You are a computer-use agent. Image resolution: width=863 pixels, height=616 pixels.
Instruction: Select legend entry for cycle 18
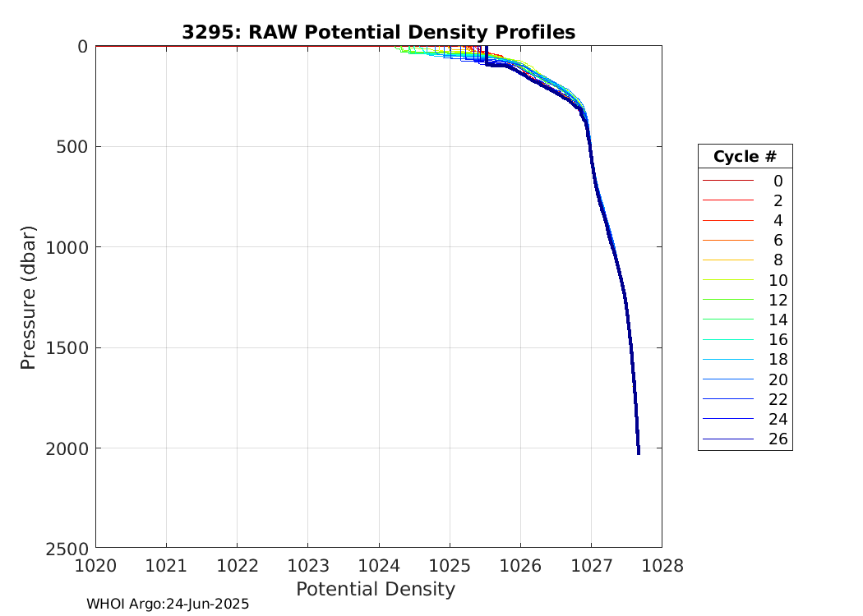pyautogui.click(x=745, y=360)
